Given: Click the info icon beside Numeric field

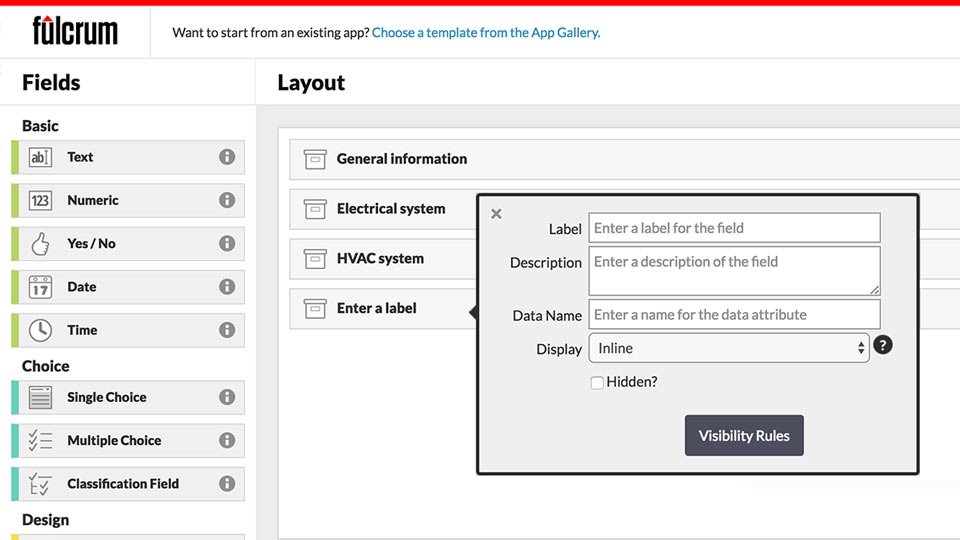Looking at the screenshot, I should (227, 200).
